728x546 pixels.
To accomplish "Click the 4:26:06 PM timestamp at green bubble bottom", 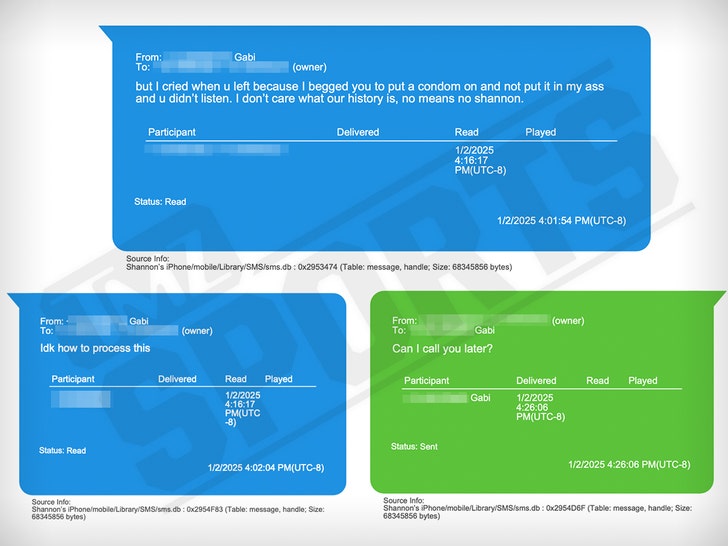I will 628,464.
